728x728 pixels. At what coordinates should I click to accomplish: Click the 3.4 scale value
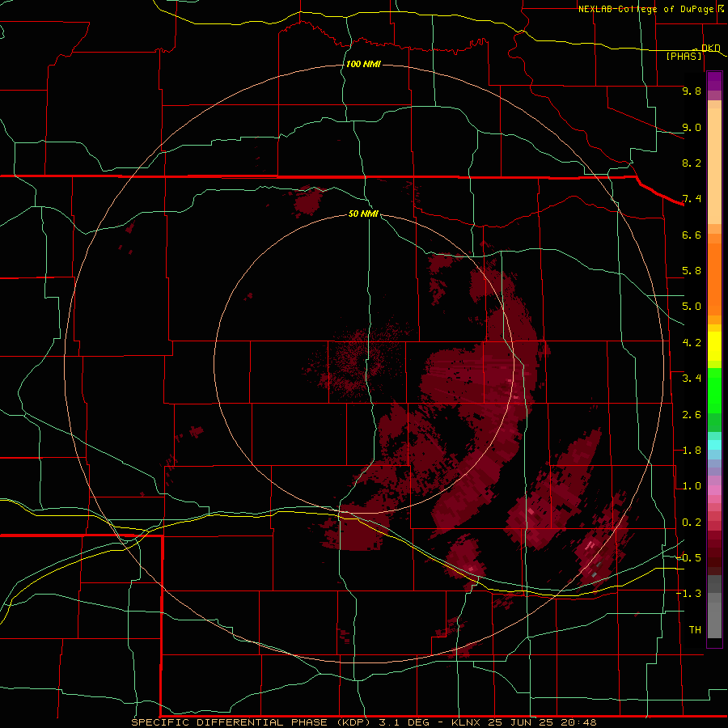692,379
